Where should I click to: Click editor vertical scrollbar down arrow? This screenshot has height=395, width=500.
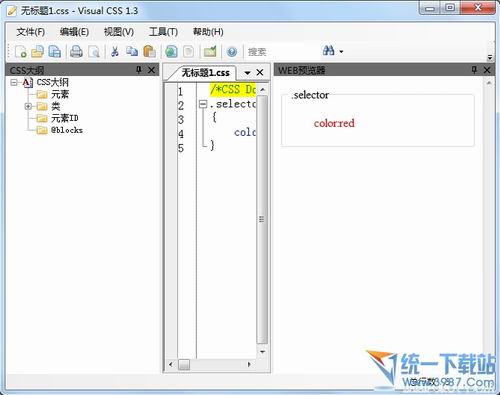click(262, 352)
